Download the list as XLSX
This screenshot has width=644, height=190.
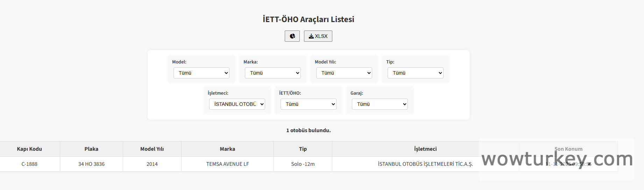(318, 36)
